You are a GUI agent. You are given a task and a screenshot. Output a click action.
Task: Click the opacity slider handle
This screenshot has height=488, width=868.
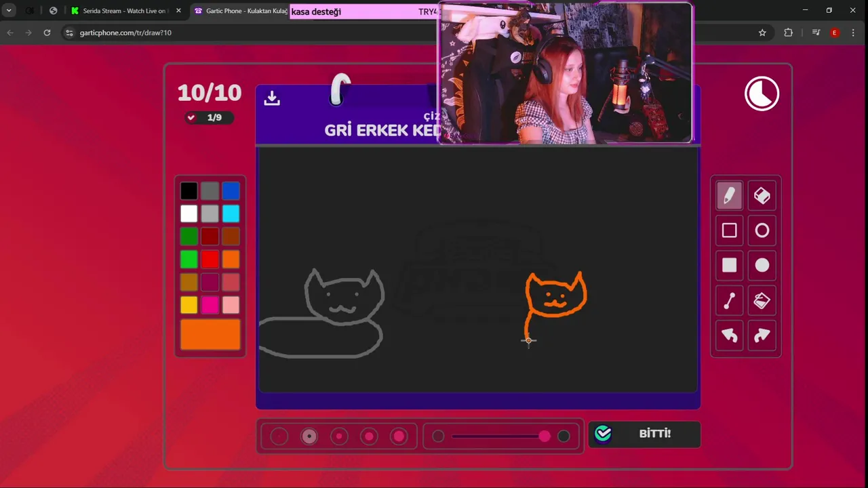[x=545, y=436]
